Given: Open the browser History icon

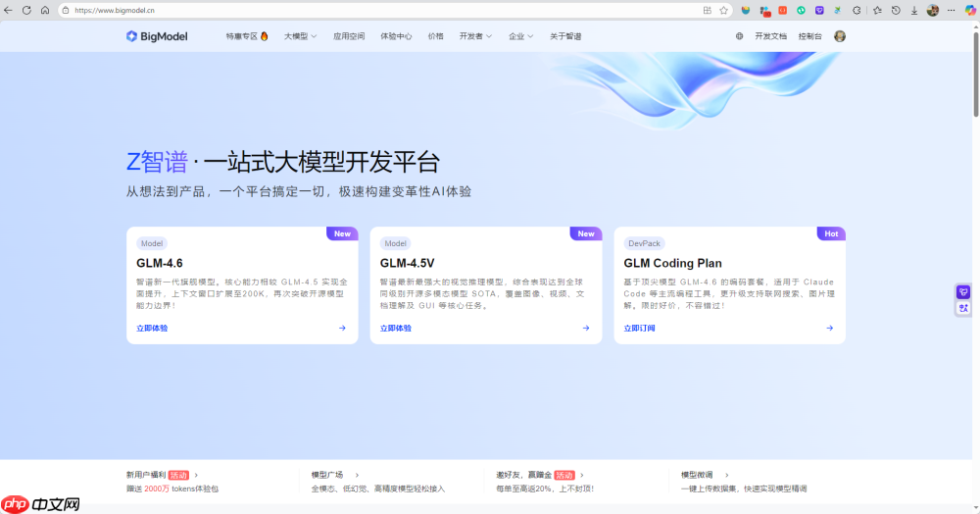Looking at the screenshot, I should pos(896,10).
